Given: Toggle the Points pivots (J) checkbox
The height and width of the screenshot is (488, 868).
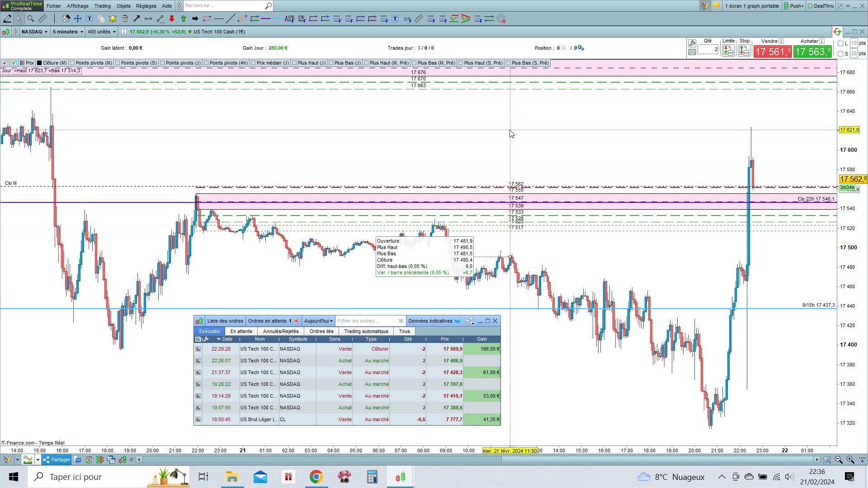Looking at the screenshot, I should [162, 63].
